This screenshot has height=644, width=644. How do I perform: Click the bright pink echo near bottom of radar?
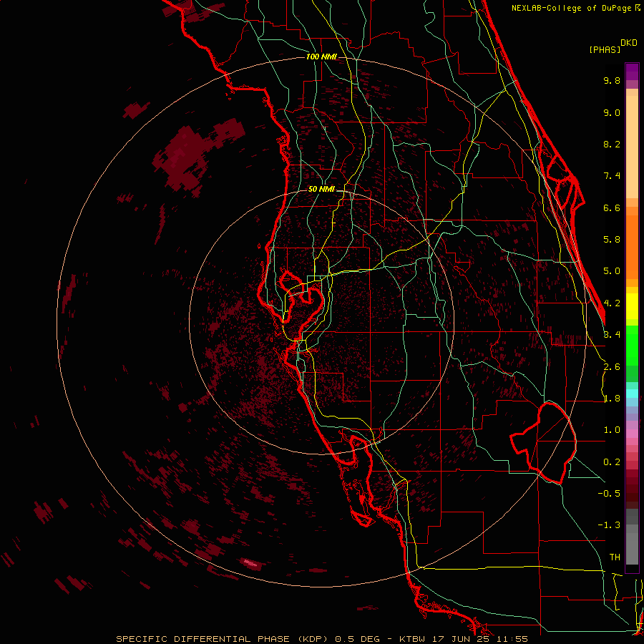[x=250, y=562]
